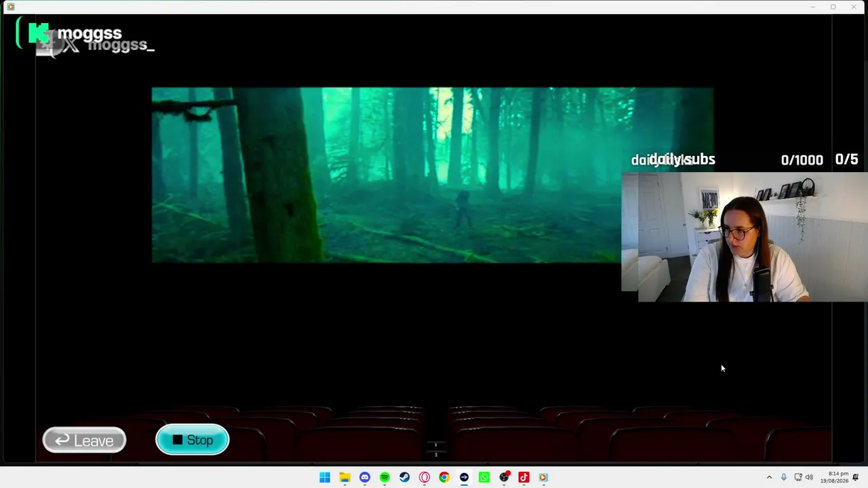Click the Leave button
This screenshot has width=868, height=488.
(84, 441)
